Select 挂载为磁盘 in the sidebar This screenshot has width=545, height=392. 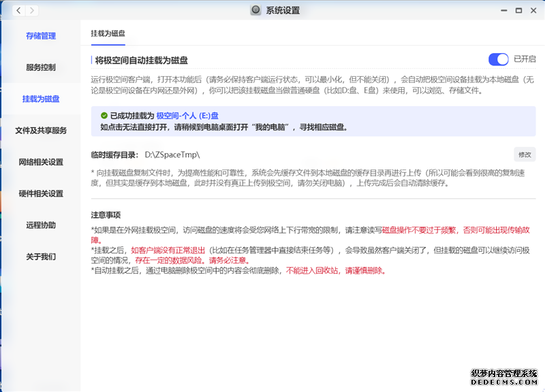tap(41, 99)
